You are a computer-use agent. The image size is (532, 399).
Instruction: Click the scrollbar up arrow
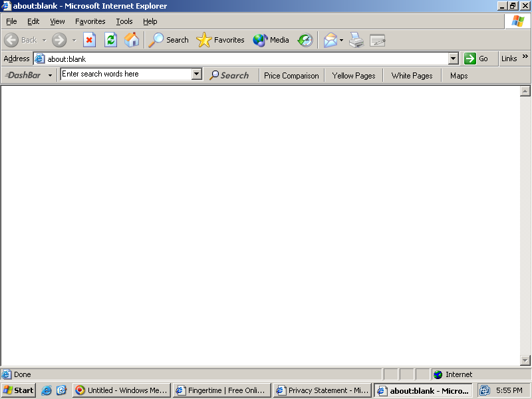[x=525, y=91]
